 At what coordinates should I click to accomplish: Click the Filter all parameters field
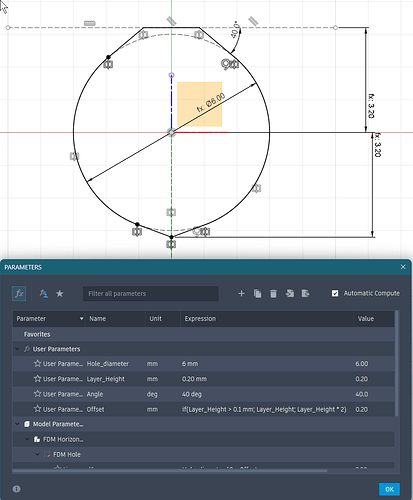[x=151, y=294]
